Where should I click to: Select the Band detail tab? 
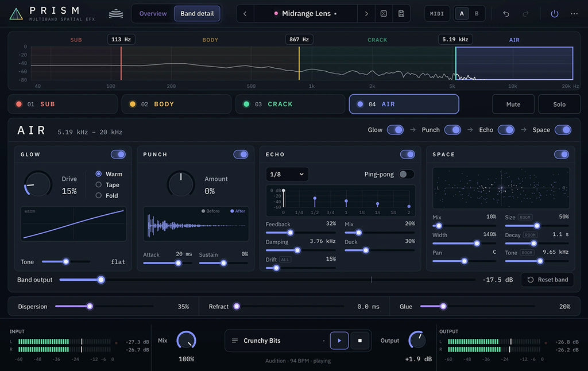pos(197,14)
